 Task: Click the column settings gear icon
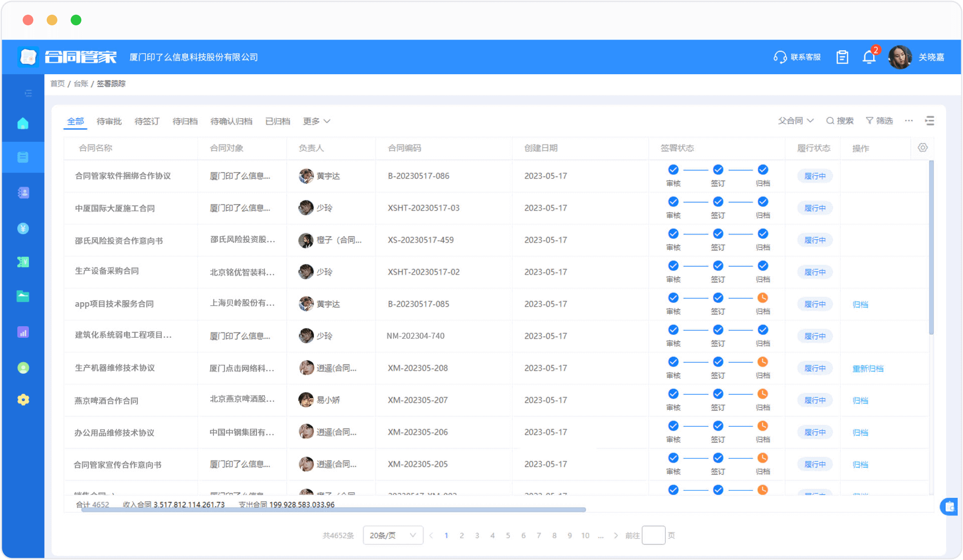coord(923,148)
